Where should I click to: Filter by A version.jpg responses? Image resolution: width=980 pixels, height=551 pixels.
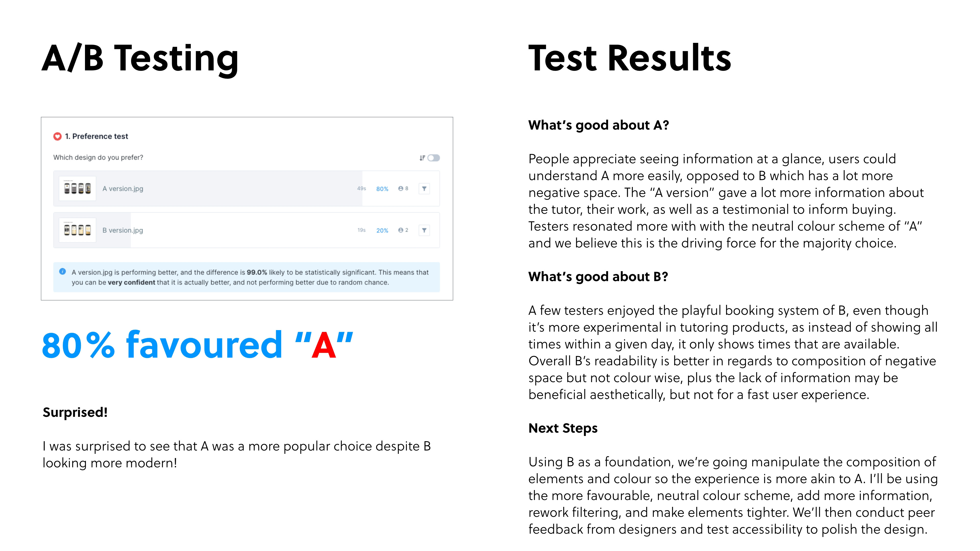(x=424, y=189)
